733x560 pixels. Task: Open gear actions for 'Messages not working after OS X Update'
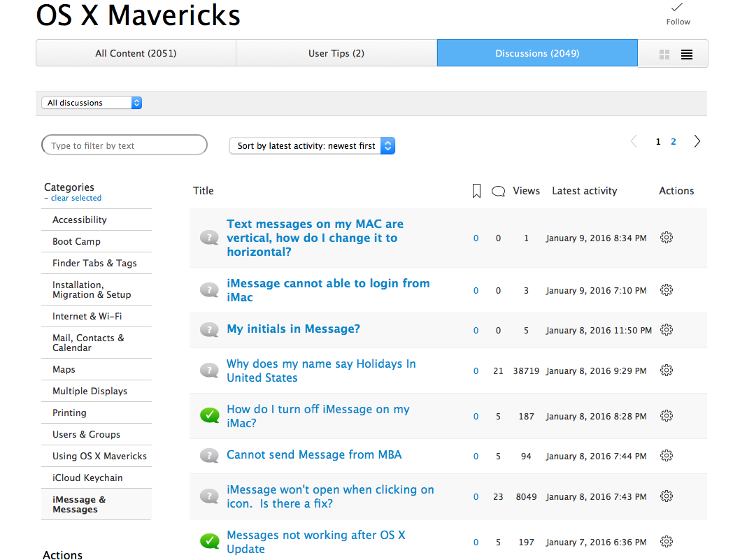pyautogui.click(x=666, y=541)
